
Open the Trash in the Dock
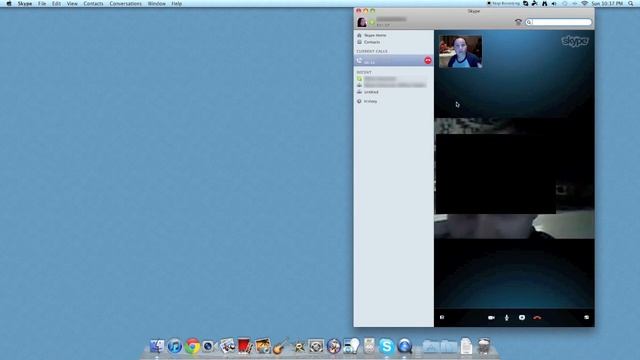(x=484, y=346)
